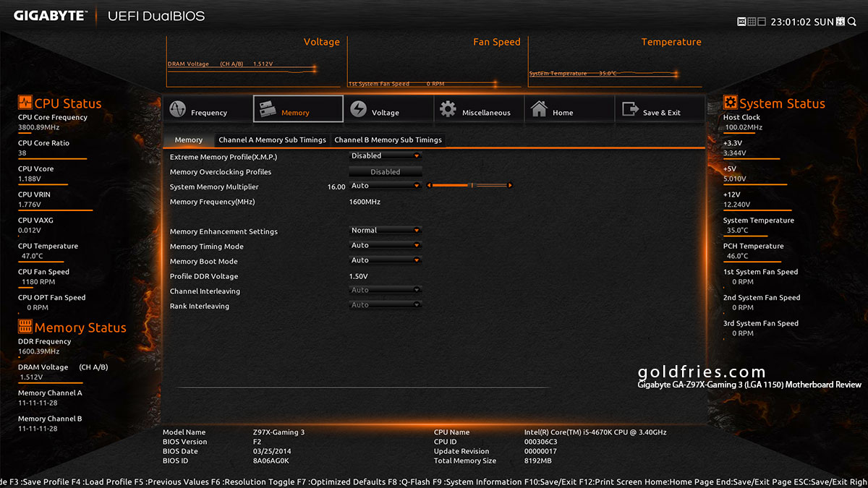Click the CPU Vcore 1.188V reading
This screenshot has width=868, height=488.
pyautogui.click(x=30, y=179)
